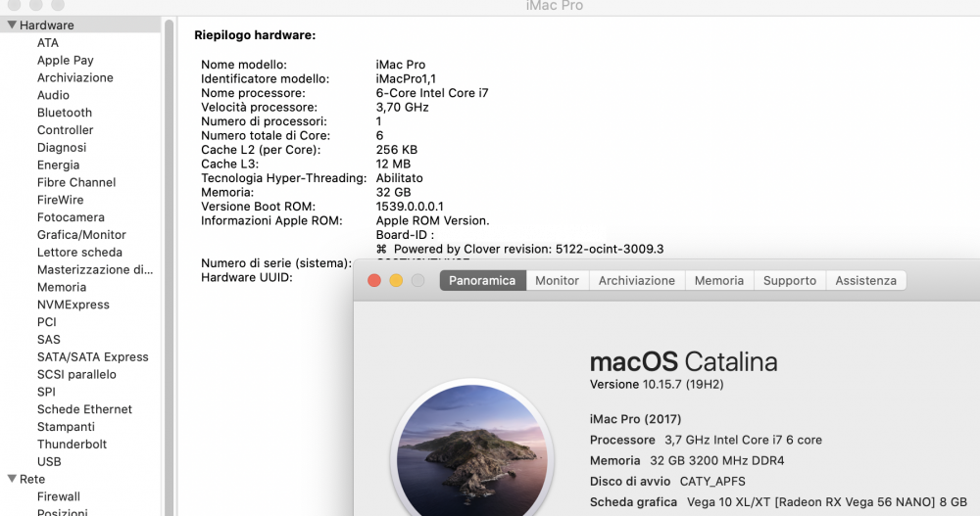
Task: Click the Abilitato Hyper-Threading value
Action: [x=400, y=178]
